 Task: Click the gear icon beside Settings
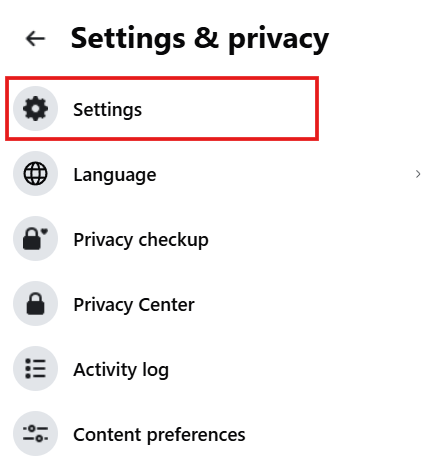(x=35, y=109)
